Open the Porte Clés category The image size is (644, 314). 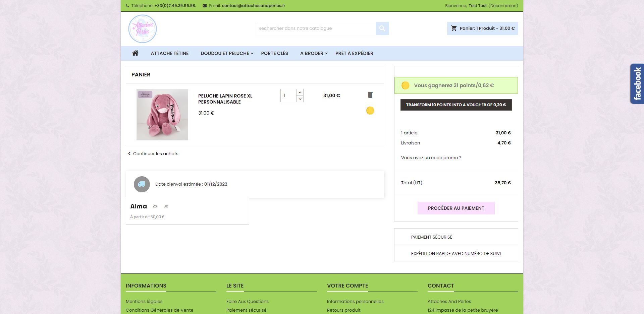point(275,53)
